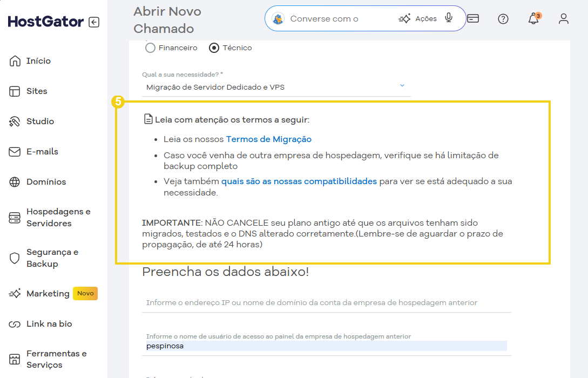Open Hospedagens e Servidores section
Screen dimensions: 588x378
pos(58,218)
